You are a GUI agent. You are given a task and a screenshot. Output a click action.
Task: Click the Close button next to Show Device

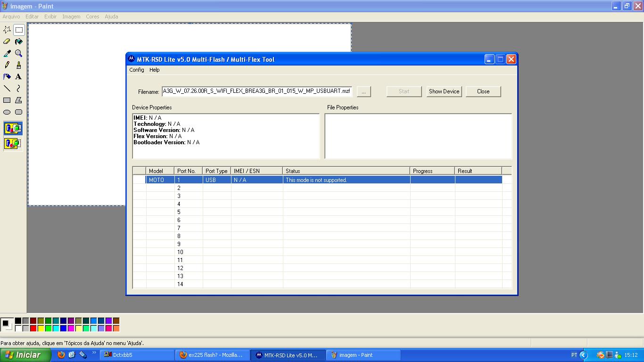point(483,91)
